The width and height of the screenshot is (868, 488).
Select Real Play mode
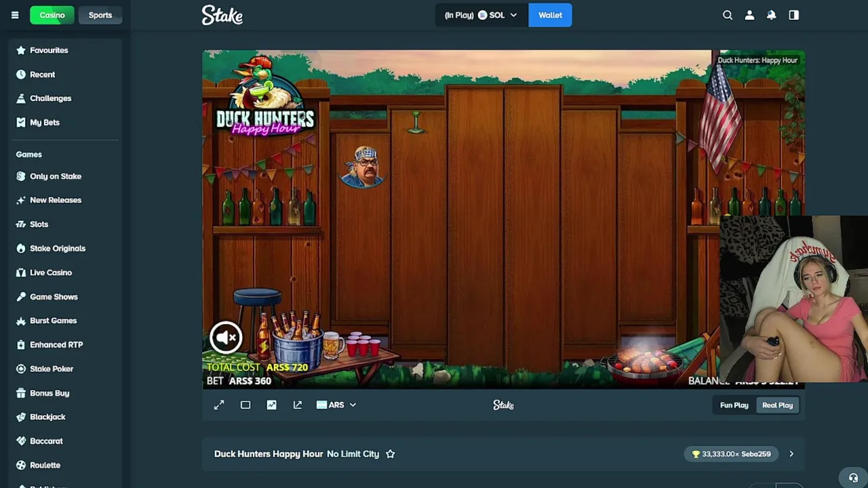pos(777,405)
